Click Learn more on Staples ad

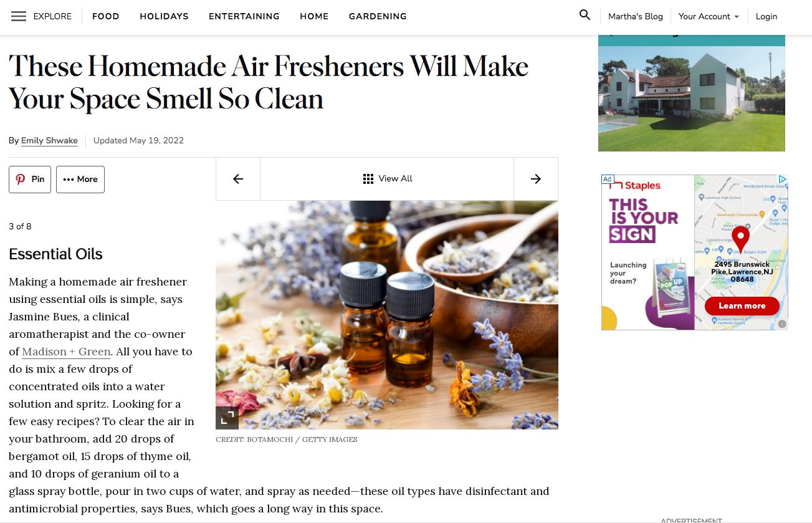coord(742,305)
